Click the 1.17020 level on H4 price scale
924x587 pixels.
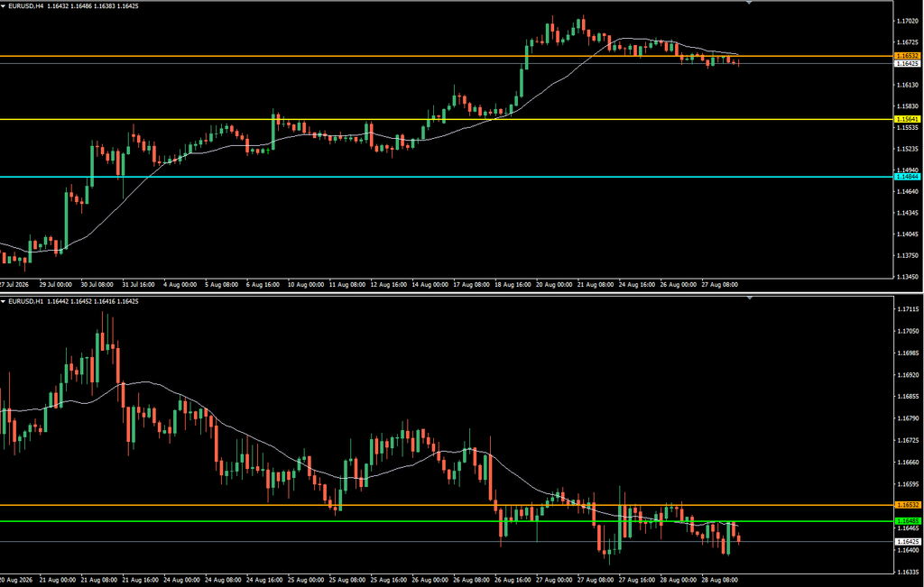click(908, 22)
